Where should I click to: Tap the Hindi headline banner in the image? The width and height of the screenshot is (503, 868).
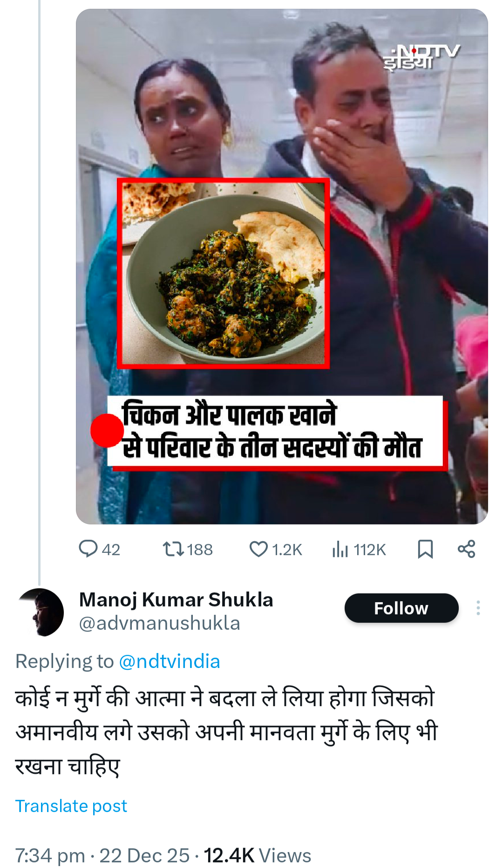(x=275, y=431)
